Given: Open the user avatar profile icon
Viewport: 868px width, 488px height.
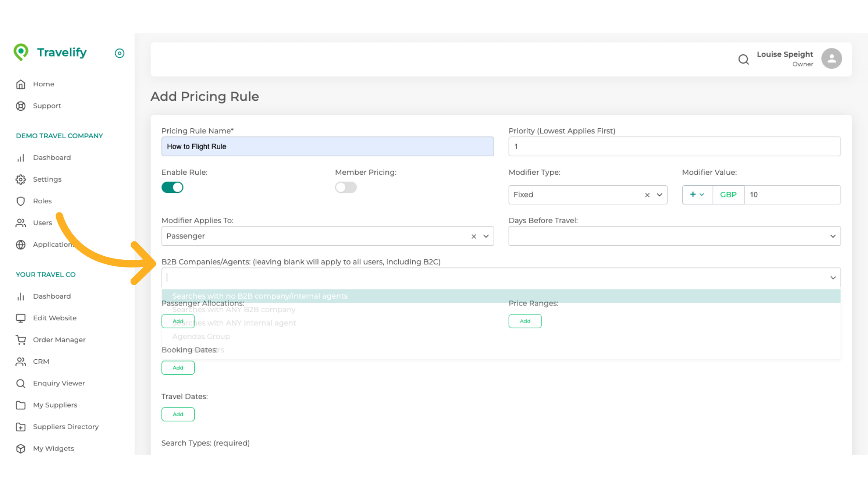Looking at the screenshot, I should pyautogui.click(x=831, y=59).
